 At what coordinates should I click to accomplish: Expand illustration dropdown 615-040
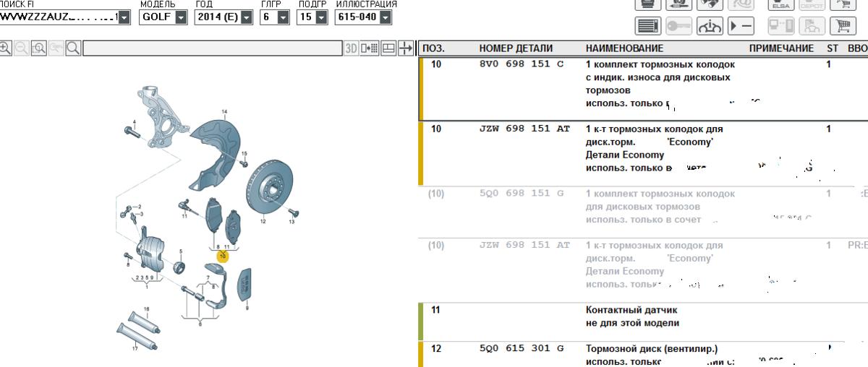[x=385, y=17]
